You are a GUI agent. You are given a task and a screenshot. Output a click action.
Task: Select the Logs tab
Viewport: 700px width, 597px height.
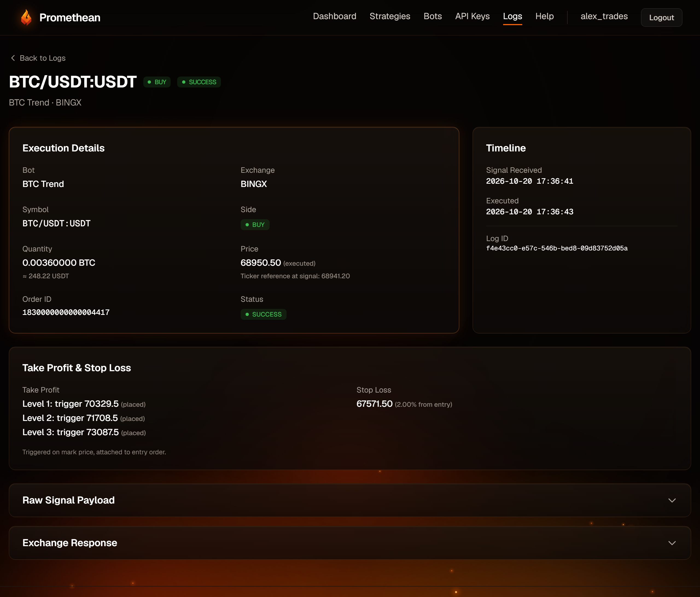[x=512, y=16]
